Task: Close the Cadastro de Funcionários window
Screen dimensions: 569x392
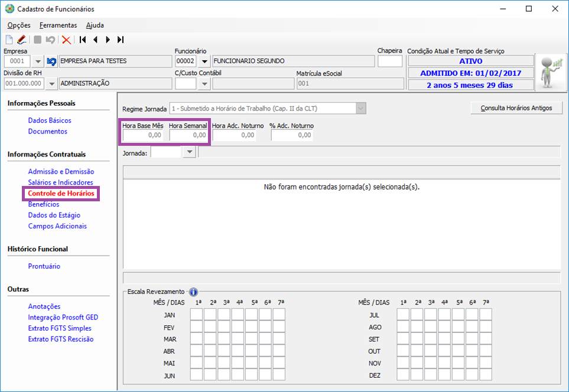Action: click(555, 9)
